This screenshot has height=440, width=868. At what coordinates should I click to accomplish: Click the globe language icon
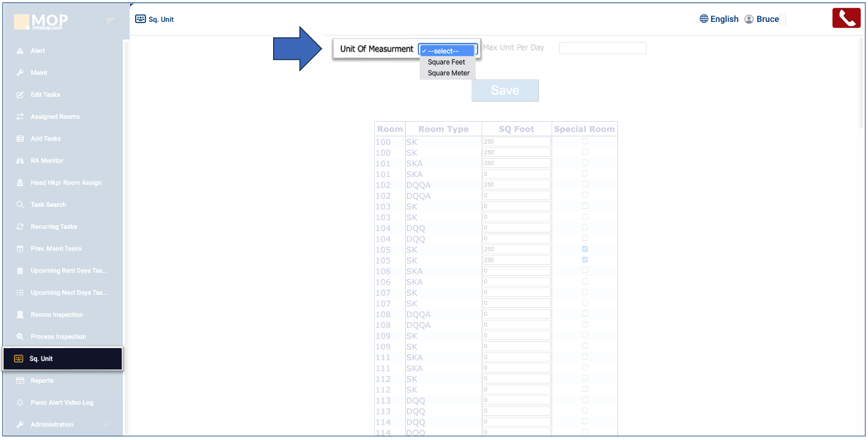coord(704,19)
